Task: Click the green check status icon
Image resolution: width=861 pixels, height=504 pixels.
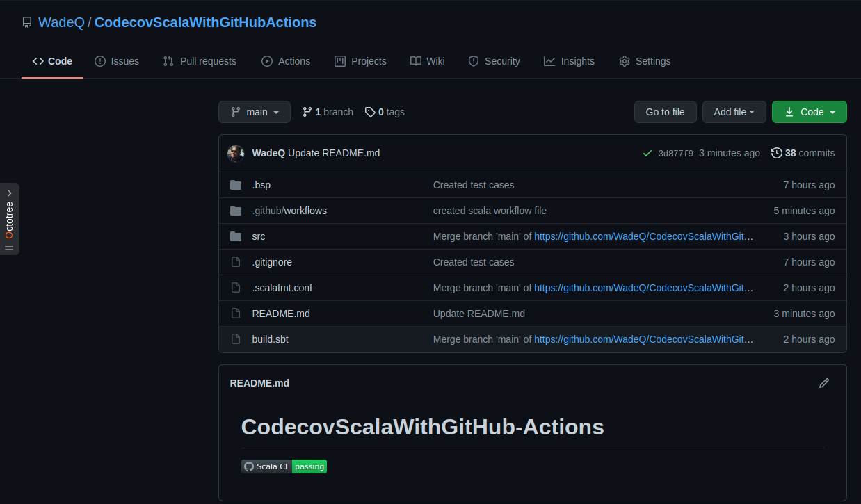Action: point(647,153)
